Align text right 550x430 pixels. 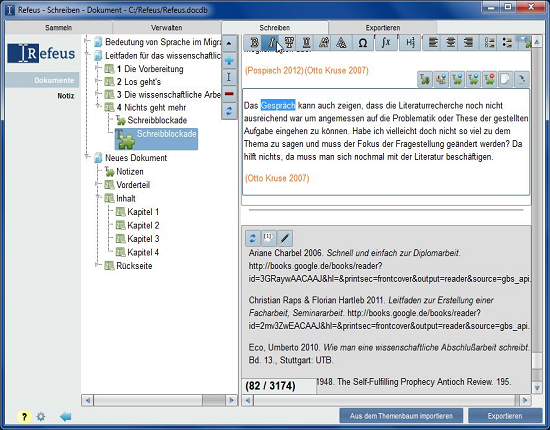pos(468,43)
